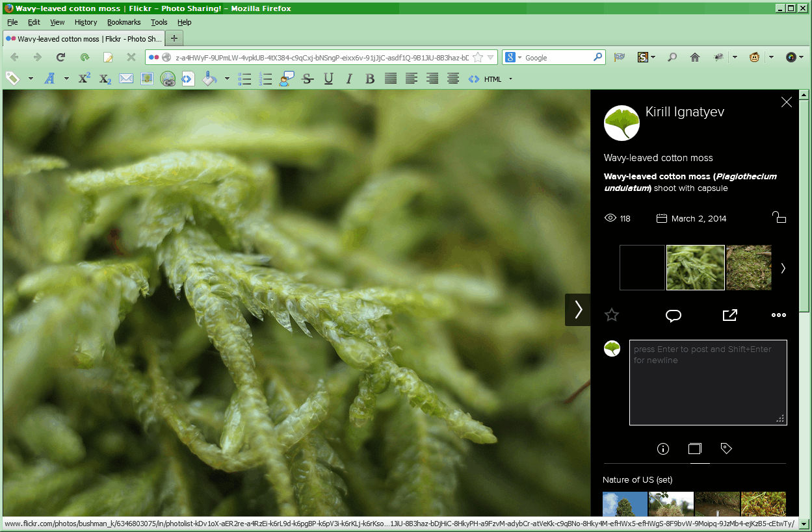Open the Edit menu
The image size is (812, 532).
(34, 22)
